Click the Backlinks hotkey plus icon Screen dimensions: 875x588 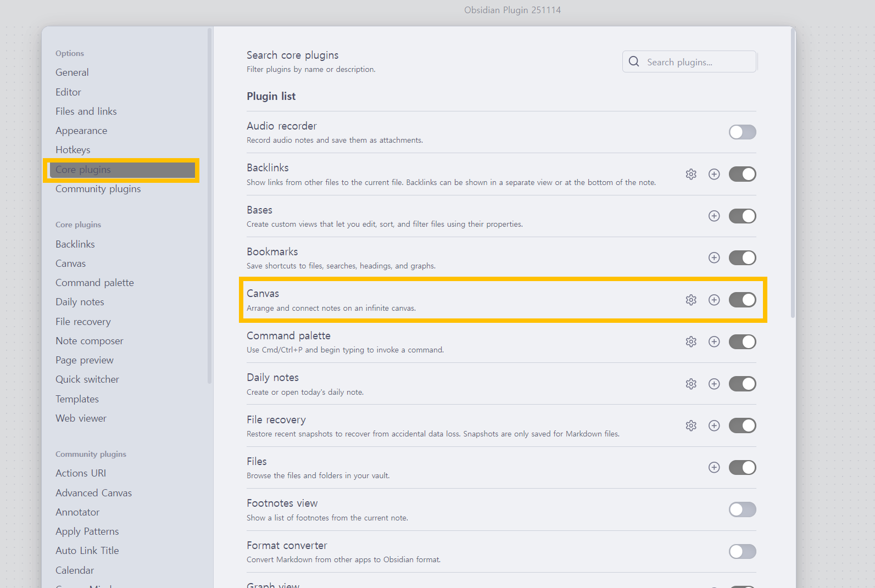(714, 174)
